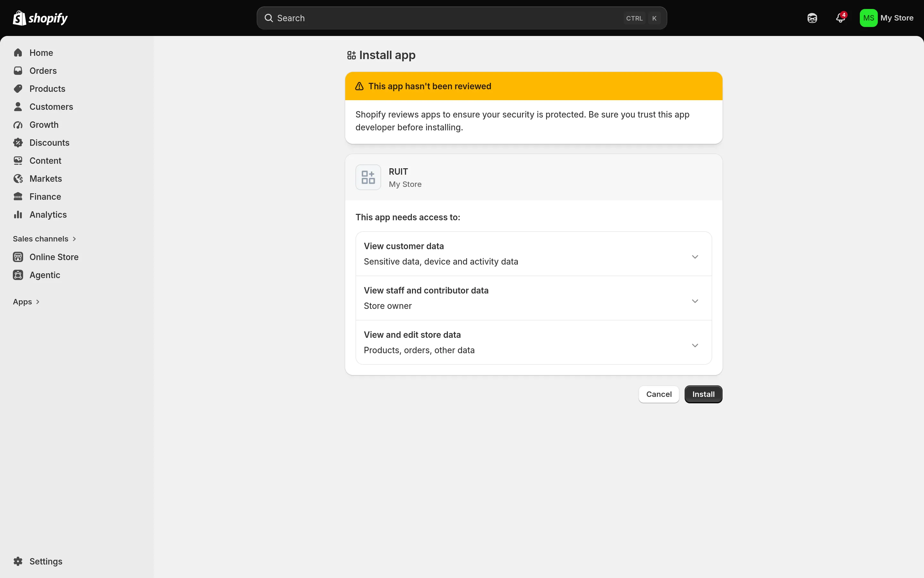Click the Products tag icon
Viewport: 924px width, 578px height.
[x=18, y=89]
